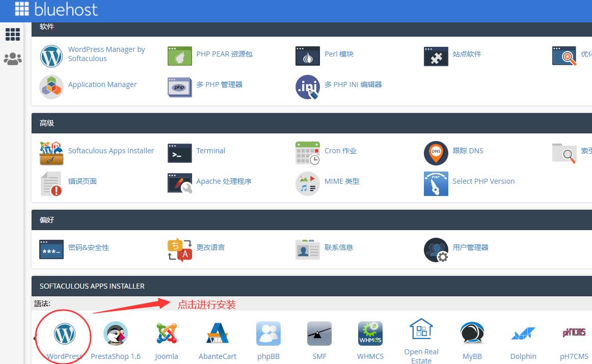Image resolution: width=592 pixels, height=364 pixels.
Task: Collapse the 高级 section header
Action: tap(311, 123)
